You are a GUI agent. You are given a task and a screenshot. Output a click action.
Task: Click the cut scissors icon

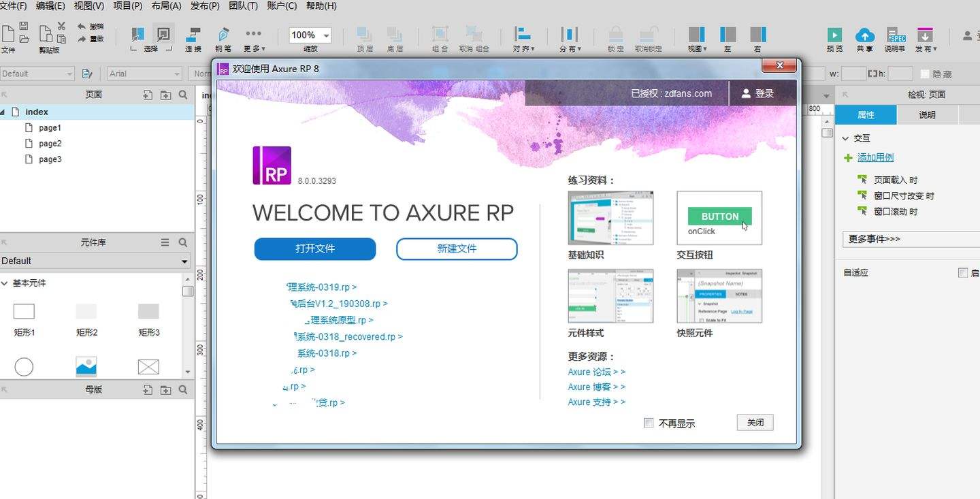pyautogui.click(x=61, y=26)
